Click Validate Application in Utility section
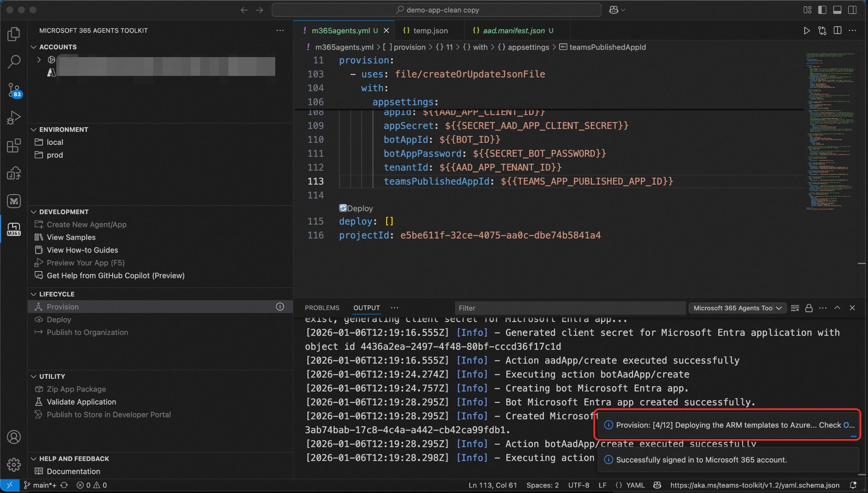The image size is (868, 493). click(81, 402)
